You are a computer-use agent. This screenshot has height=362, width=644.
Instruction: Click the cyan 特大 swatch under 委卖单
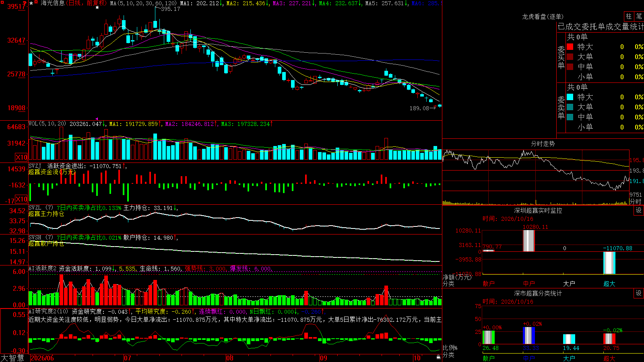(x=570, y=97)
